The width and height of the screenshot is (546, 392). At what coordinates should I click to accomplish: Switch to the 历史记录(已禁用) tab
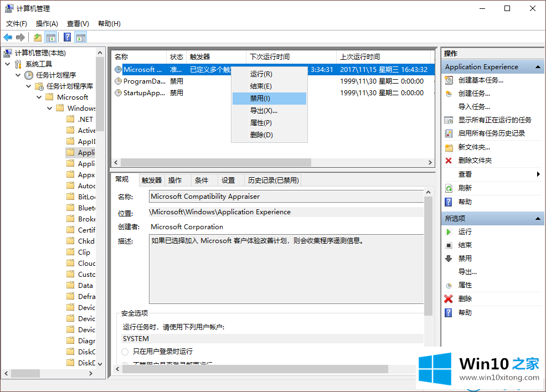[274, 180]
